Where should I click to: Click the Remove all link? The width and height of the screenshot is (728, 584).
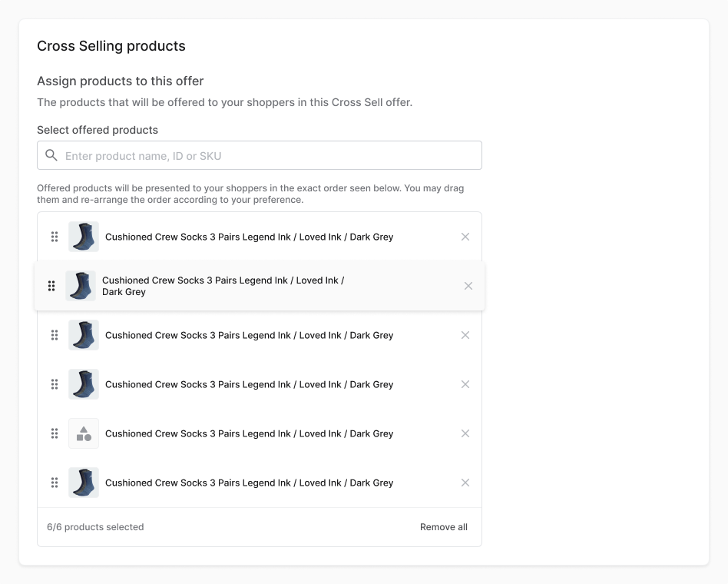pyautogui.click(x=443, y=527)
